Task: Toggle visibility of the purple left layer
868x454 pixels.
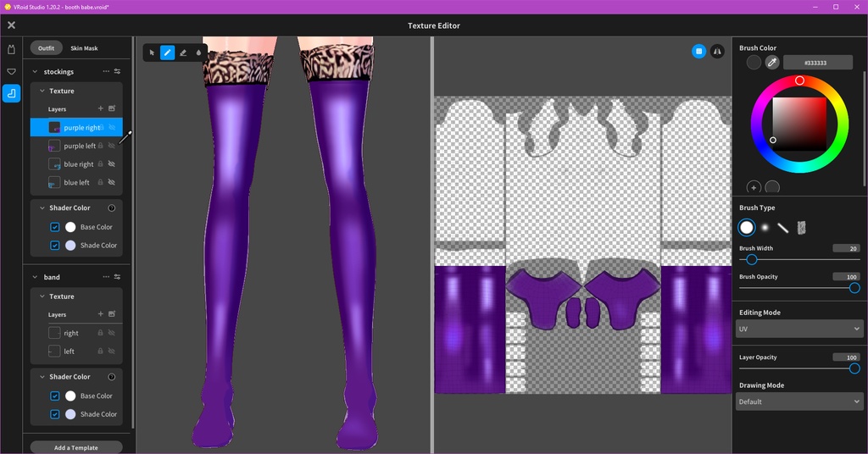Action: point(111,146)
